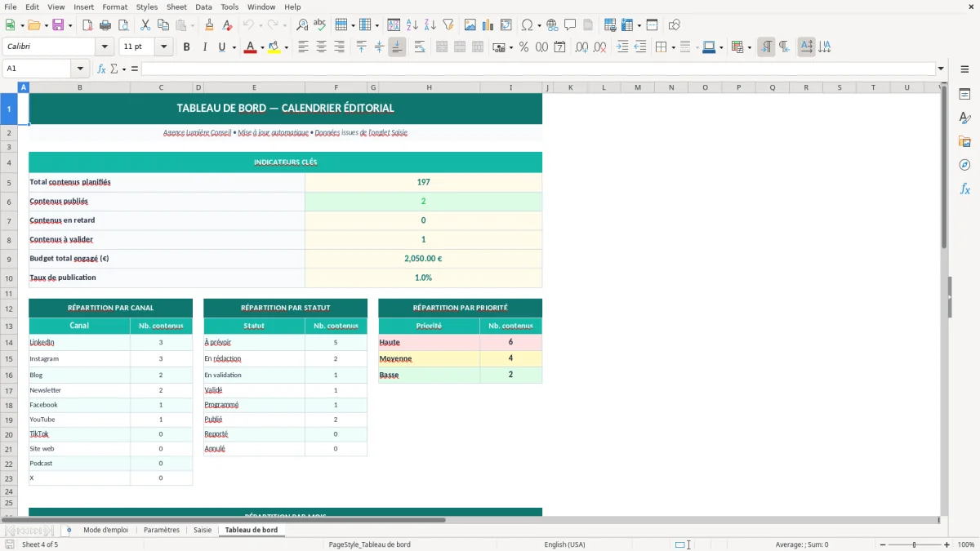
Task: Click Format as Date icon
Action: pyautogui.click(x=560, y=47)
